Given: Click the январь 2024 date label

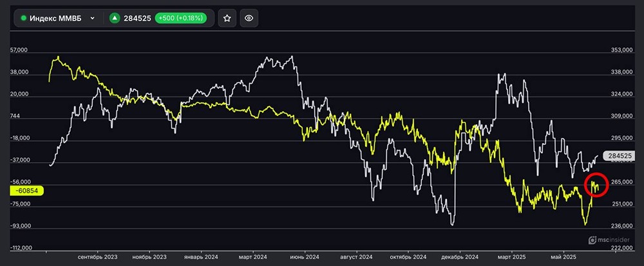Looking at the screenshot, I should click(x=200, y=257).
